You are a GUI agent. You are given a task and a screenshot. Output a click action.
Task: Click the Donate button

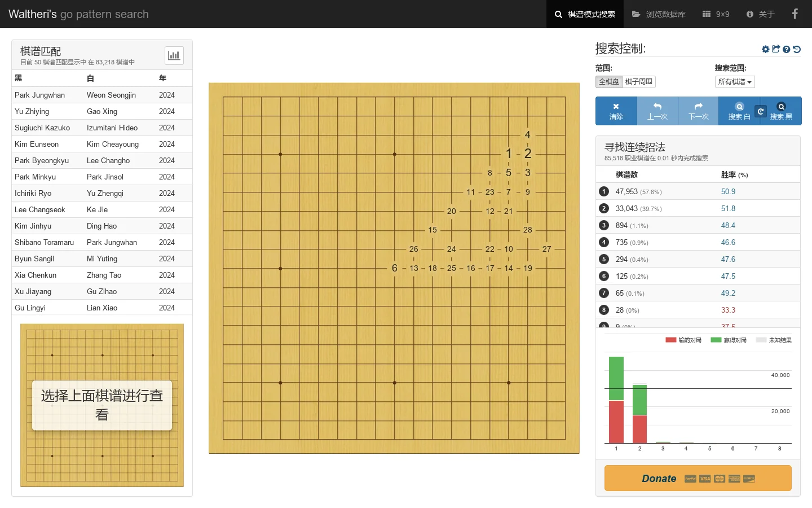coord(698,478)
